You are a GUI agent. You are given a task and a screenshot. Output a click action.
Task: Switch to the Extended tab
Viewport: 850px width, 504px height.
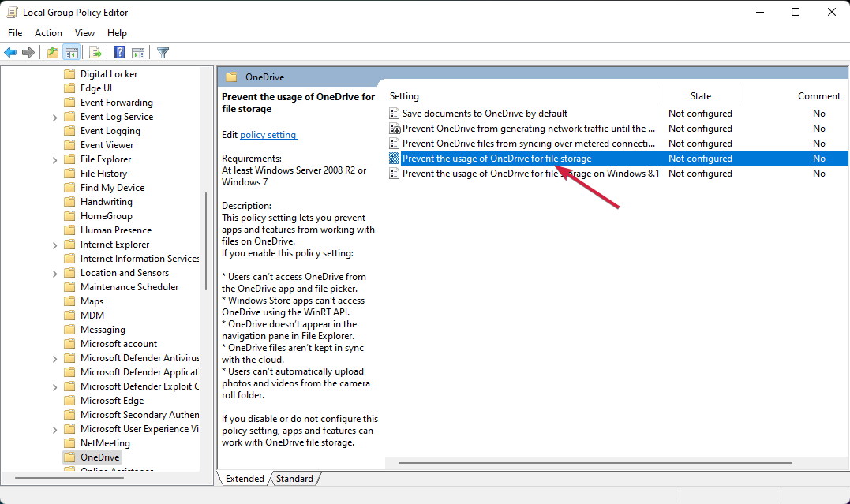[245, 479]
